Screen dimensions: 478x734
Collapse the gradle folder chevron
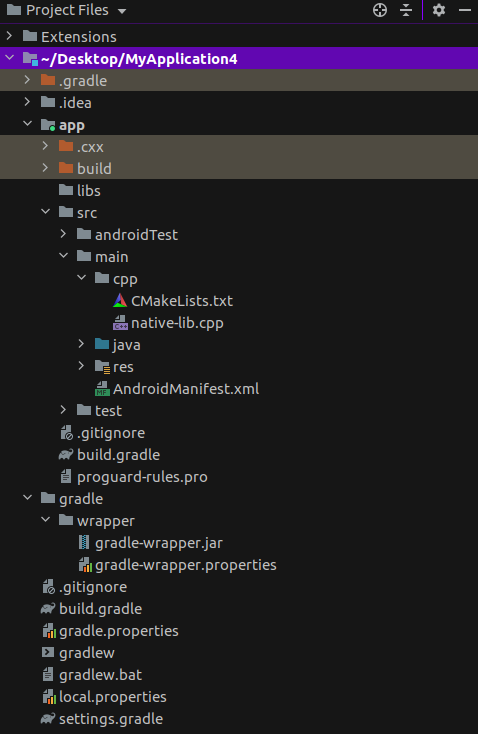click(28, 498)
